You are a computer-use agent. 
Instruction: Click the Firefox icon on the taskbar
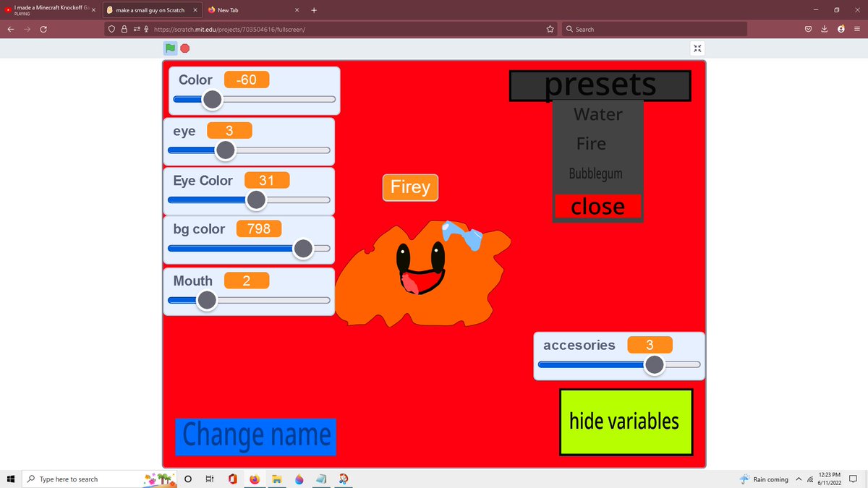255,479
